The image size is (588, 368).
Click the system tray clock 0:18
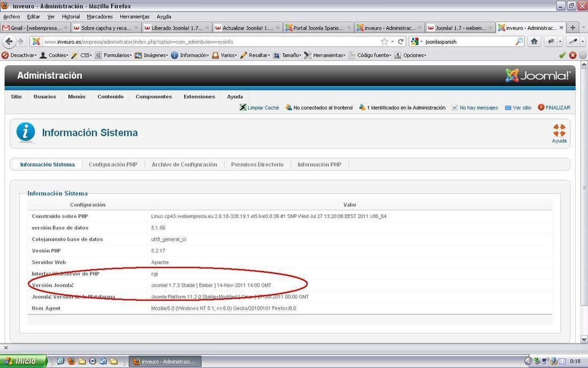click(575, 361)
